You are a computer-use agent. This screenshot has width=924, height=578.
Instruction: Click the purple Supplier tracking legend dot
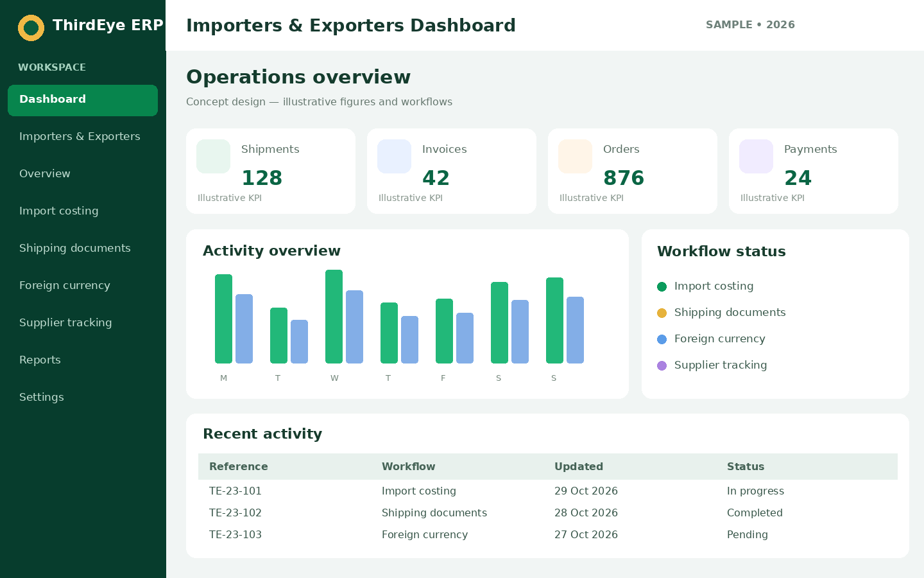click(662, 365)
